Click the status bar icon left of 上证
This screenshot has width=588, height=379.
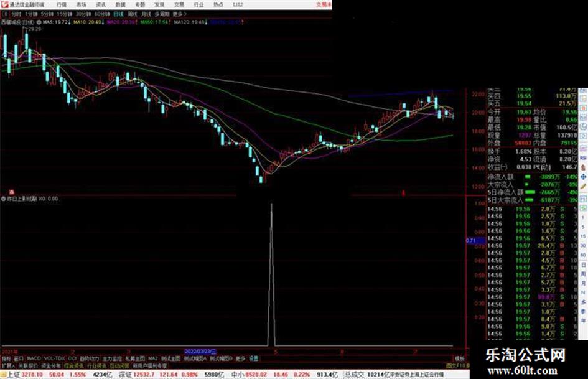(x=3, y=375)
